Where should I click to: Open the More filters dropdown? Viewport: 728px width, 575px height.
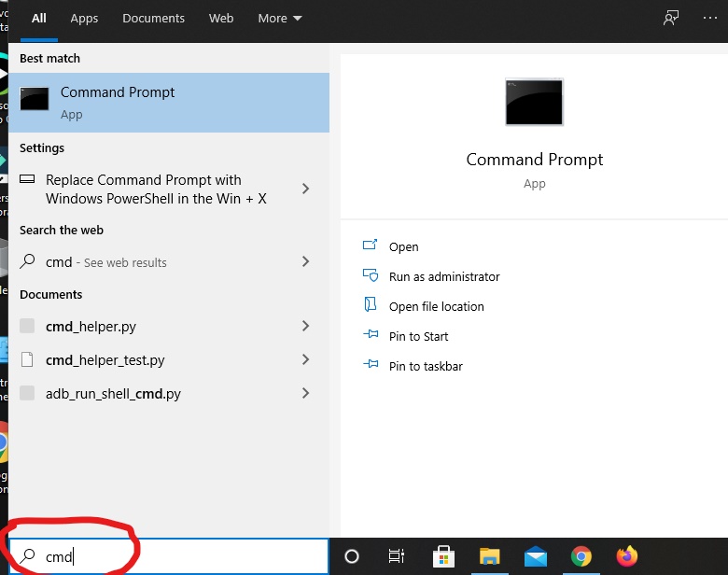[280, 19]
